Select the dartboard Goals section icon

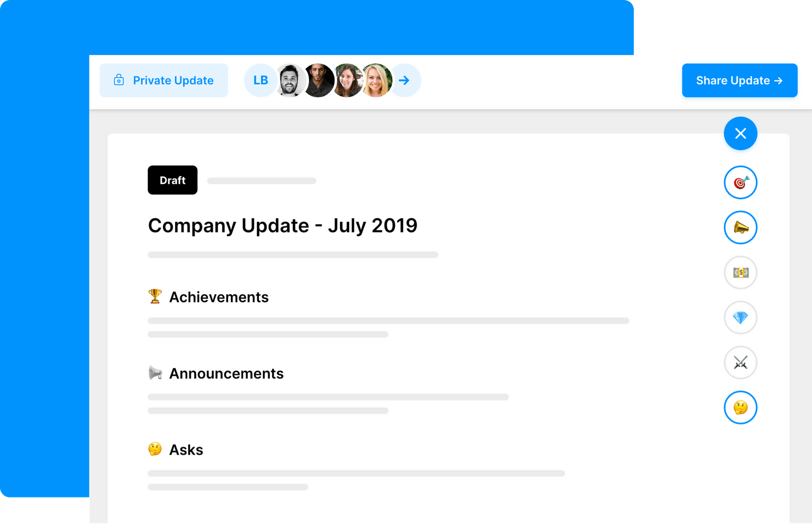740,182
